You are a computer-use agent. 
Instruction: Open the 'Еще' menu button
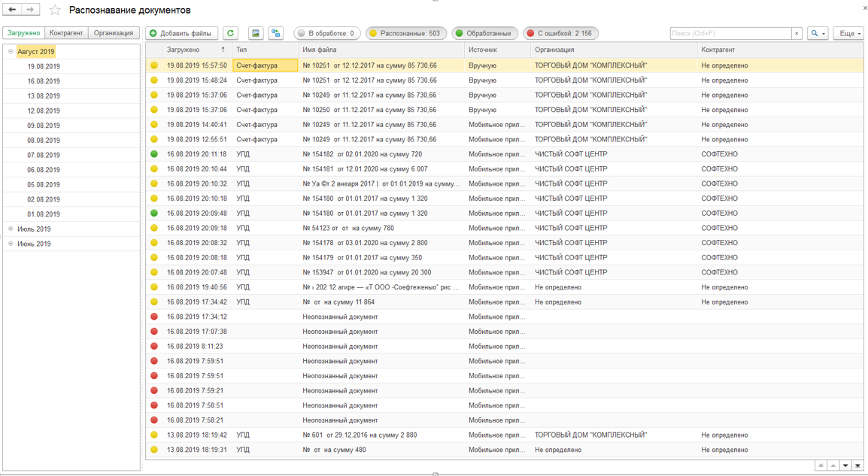coord(848,33)
